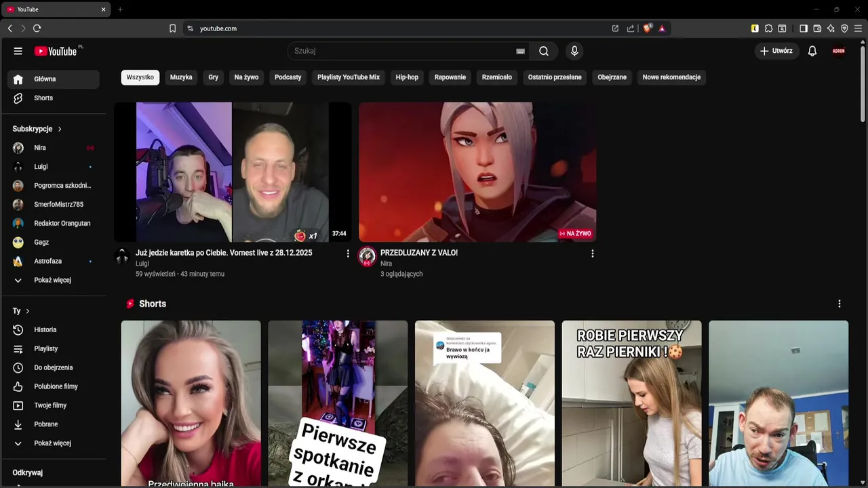
Task: Open browser main menu
Action: 858,28
